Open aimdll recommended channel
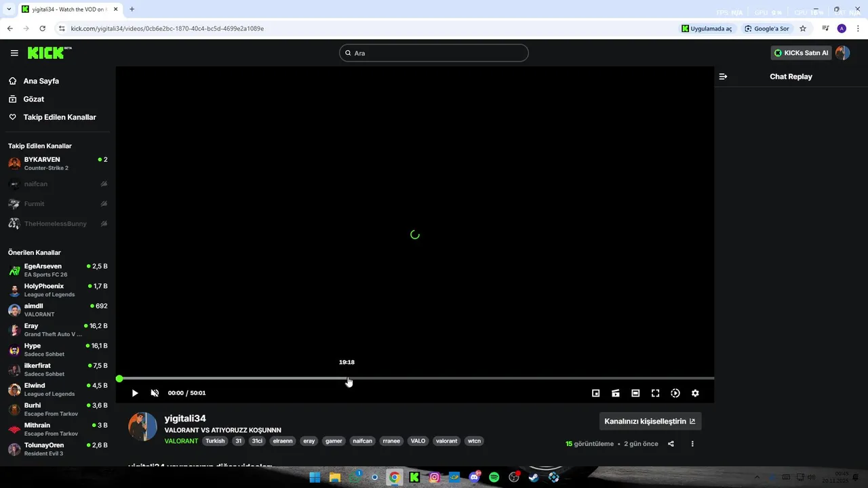This screenshot has width=868, height=488. pos(58,310)
